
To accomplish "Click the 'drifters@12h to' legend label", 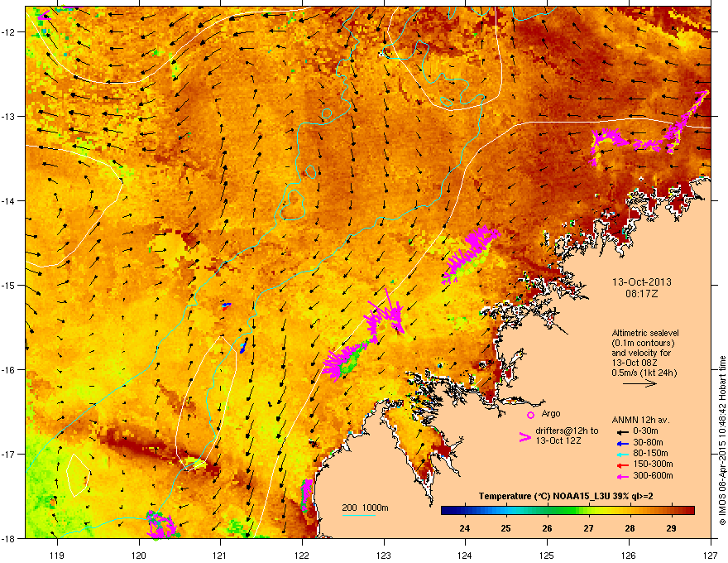I will (567, 431).
